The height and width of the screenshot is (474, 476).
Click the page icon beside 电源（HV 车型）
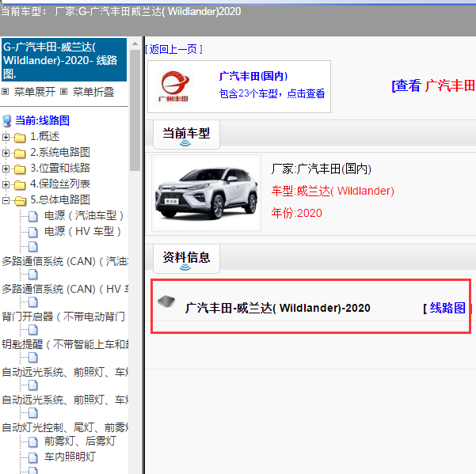click(33, 233)
